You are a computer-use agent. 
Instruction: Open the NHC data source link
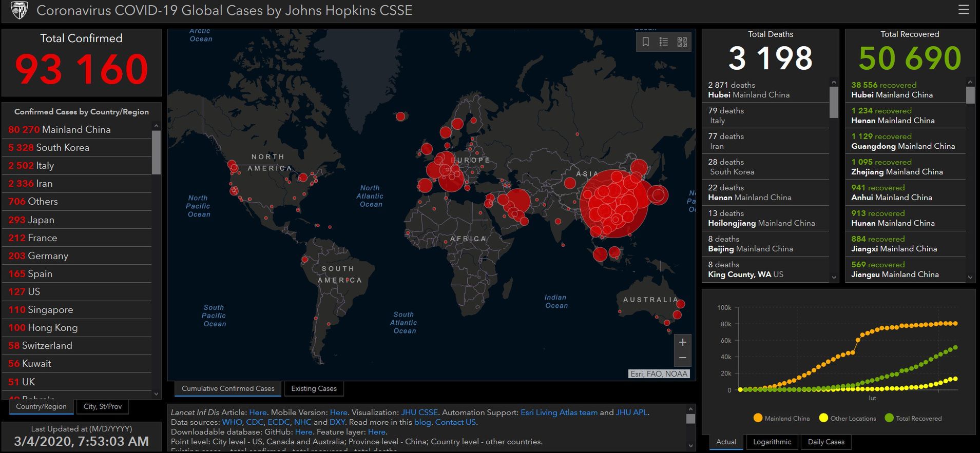(302, 422)
